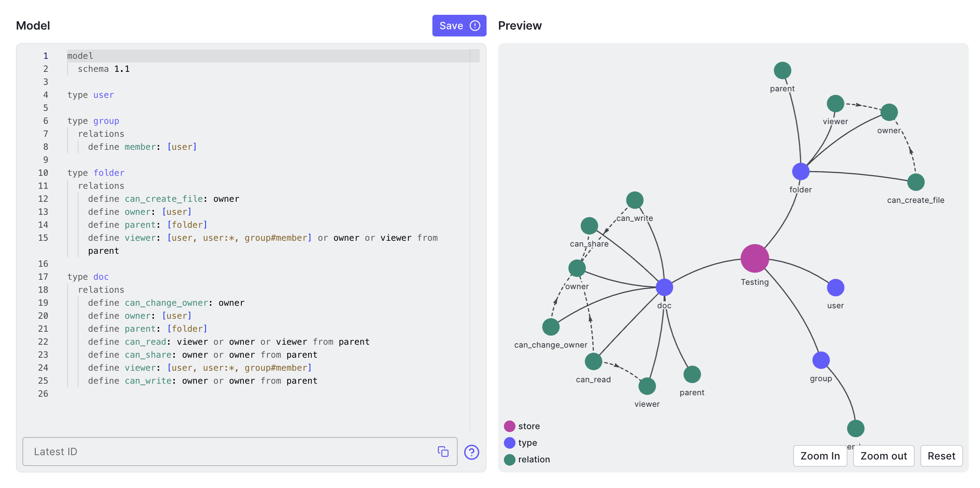Select the viewer relation node under doc
Screen dimensions: 980x488
(x=647, y=386)
